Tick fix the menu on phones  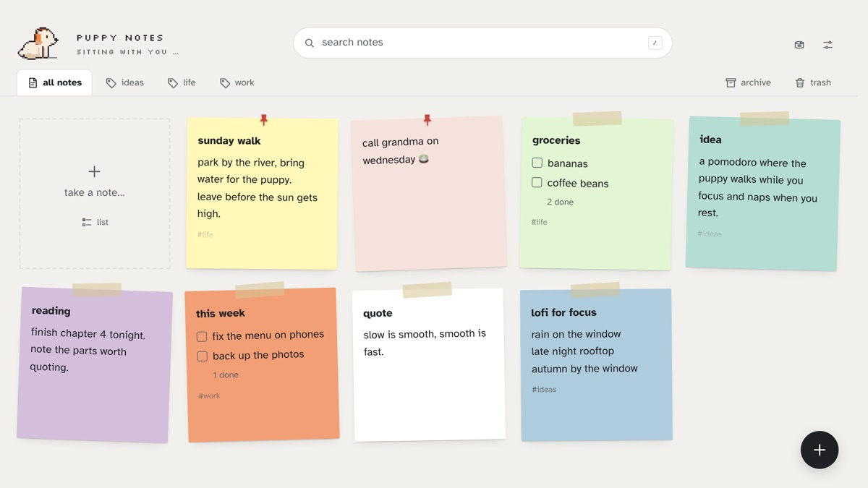click(202, 336)
